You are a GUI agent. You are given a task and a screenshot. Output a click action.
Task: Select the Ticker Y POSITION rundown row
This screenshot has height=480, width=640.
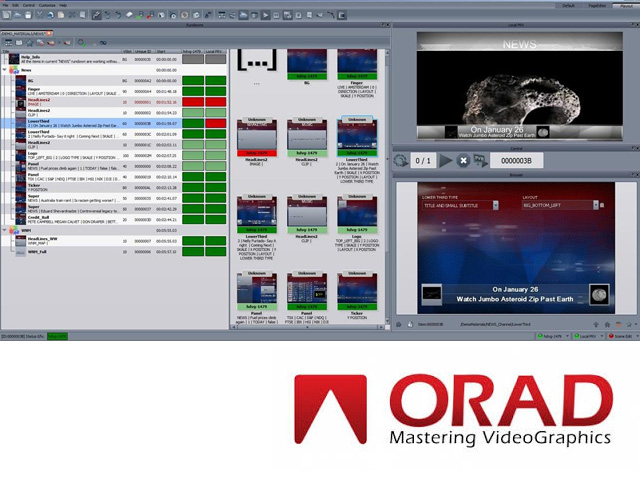click(x=113, y=187)
